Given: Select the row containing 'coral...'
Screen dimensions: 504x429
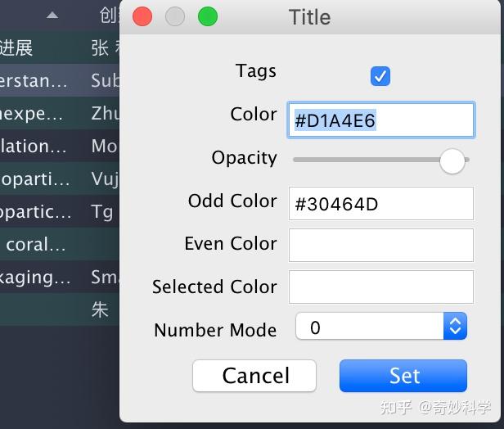Looking at the screenshot, I should 57,244.
